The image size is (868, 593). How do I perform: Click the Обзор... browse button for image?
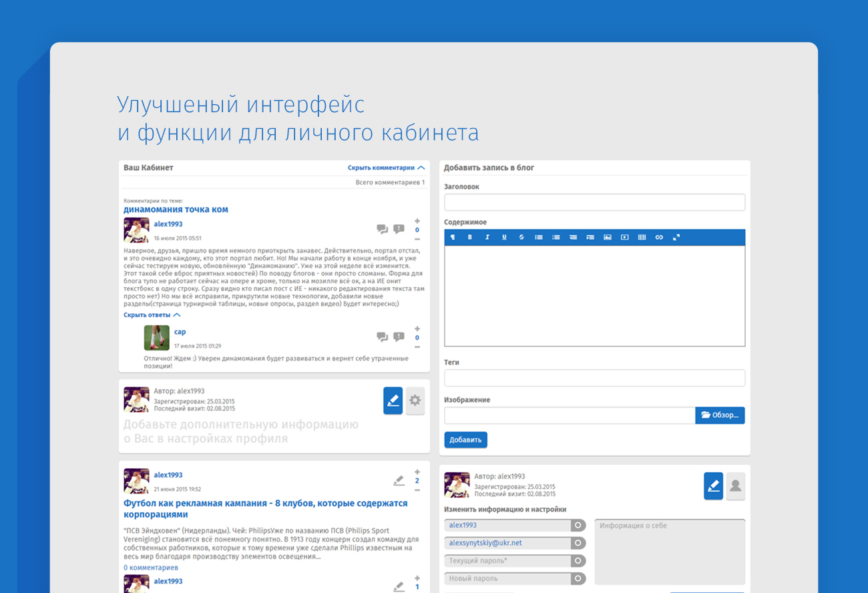720,415
